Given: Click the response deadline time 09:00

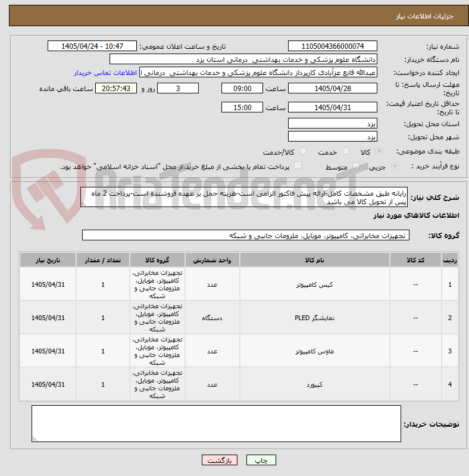Looking at the screenshot, I should (x=242, y=88).
